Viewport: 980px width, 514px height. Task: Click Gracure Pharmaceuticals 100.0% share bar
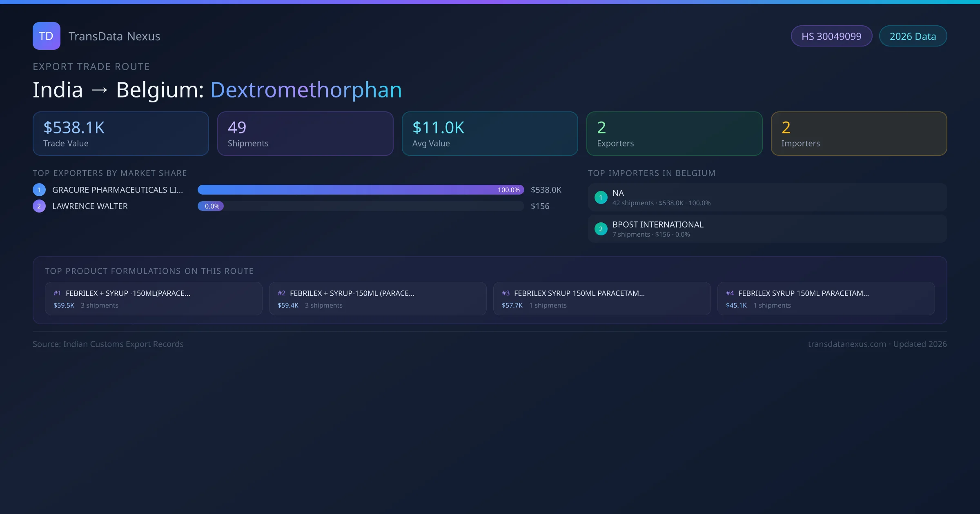click(360, 190)
